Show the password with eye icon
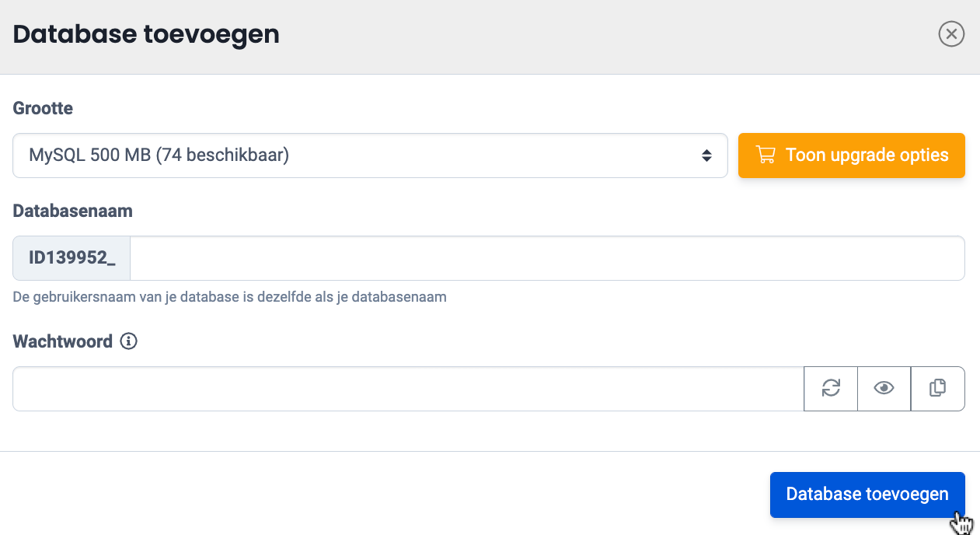This screenshot has width=980, height=535. [884, 388]
